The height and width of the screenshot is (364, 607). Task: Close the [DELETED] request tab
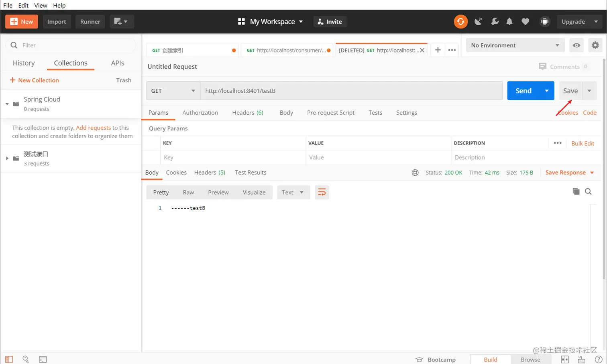point(422,50)
